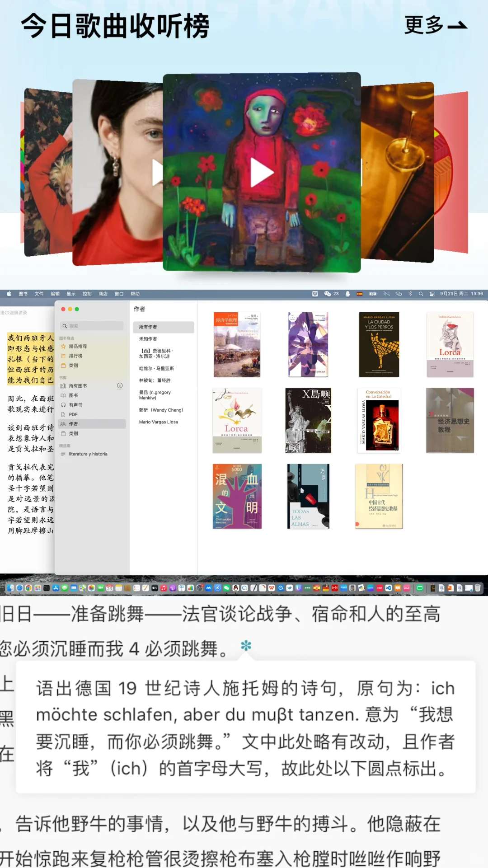Viewport: 488px width, 868px height.
Task: Click download icon beside 所有图书
Action: [x=120, y=385]
